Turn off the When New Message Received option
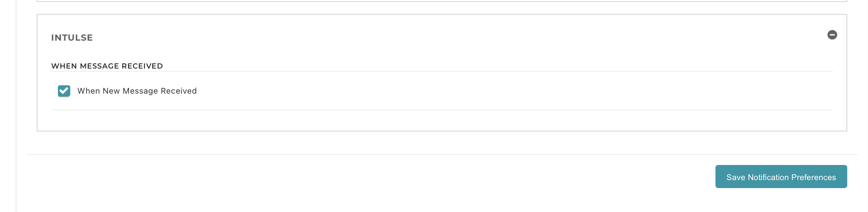The image size is (868, 212). click(64, 91)
